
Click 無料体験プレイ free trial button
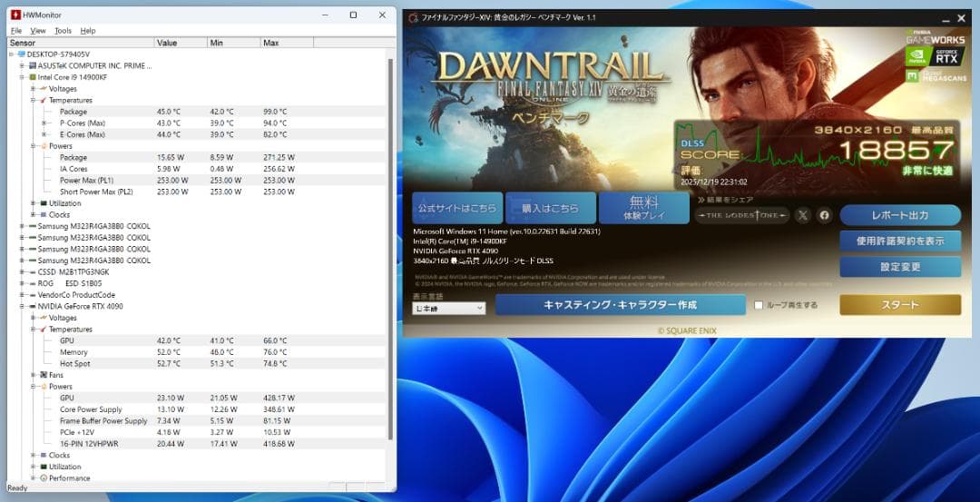pos(643,208)
